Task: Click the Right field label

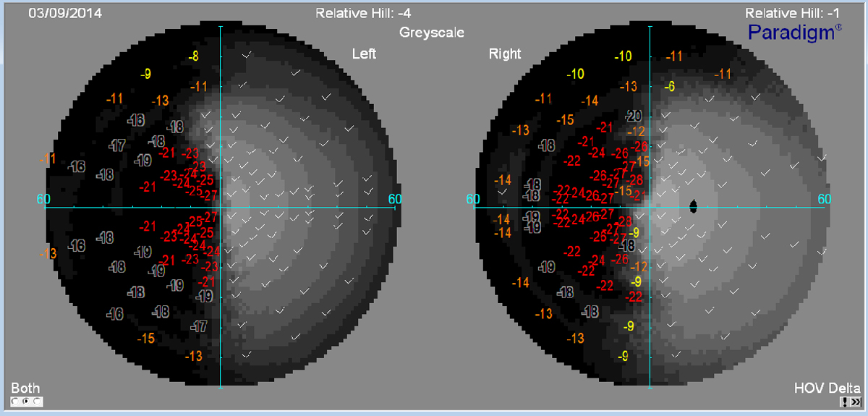Action: pyautogui.click(x=505, y=54)
